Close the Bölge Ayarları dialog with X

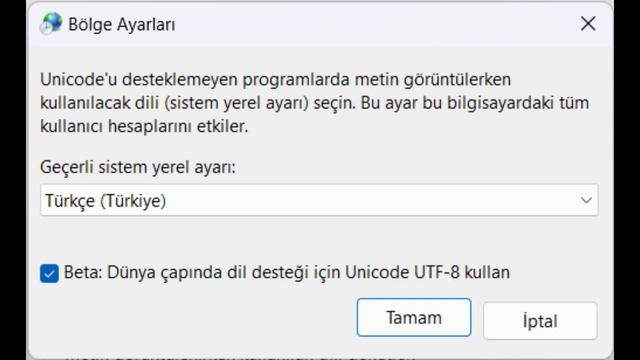(588, 24)
